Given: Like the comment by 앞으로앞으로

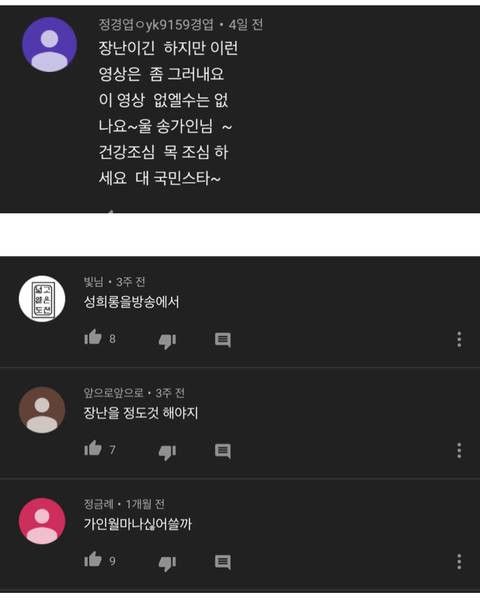Looking at the screenshot, I should tap(93, 449).
